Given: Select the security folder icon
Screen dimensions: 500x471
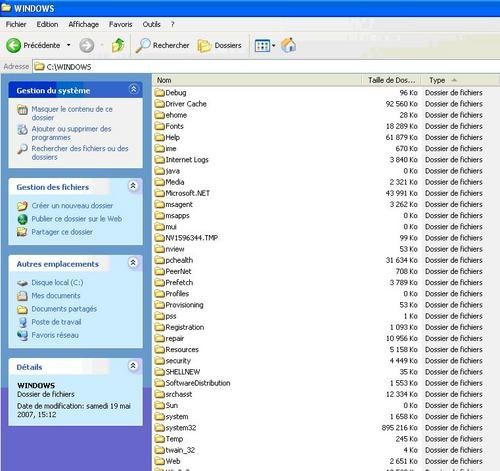Looking at the screenshot, I should coord(160,361).
